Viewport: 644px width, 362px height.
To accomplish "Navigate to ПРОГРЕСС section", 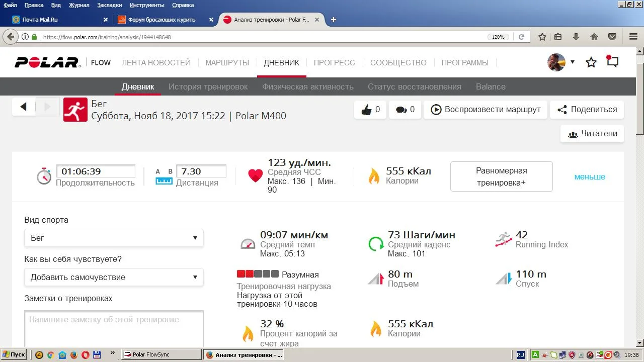I will [335, 63].
